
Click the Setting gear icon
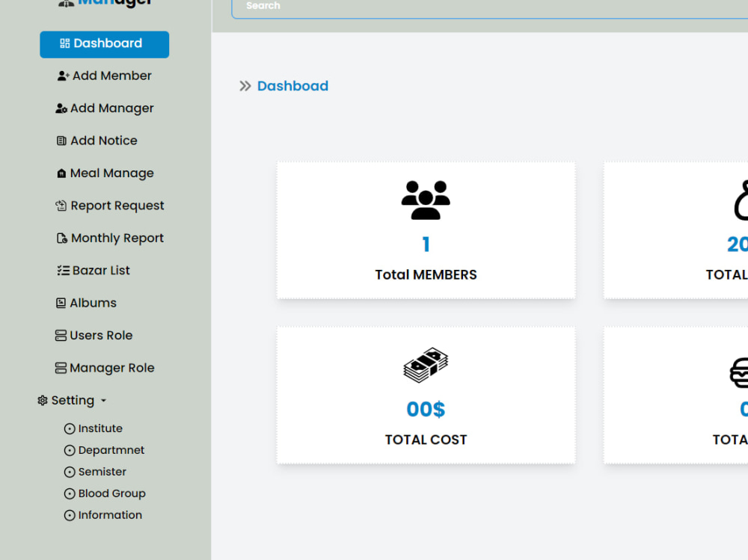click(43, 400)
